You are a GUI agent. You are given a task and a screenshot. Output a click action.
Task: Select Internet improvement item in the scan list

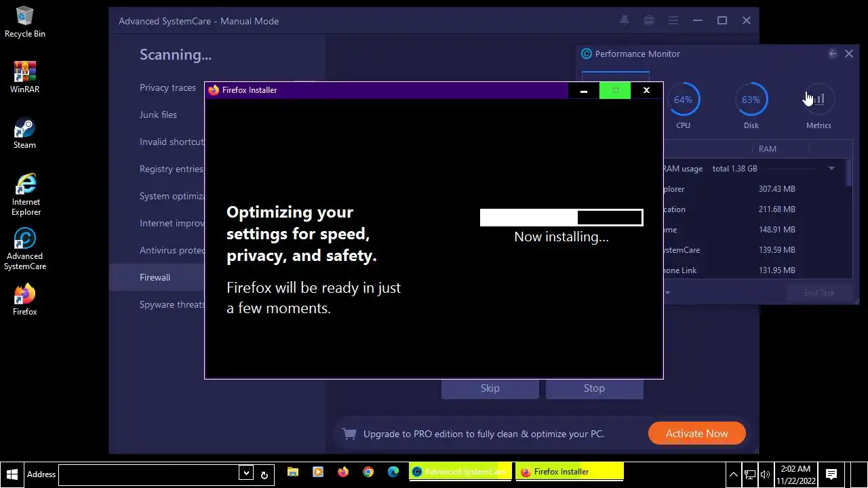coord(172,223)
